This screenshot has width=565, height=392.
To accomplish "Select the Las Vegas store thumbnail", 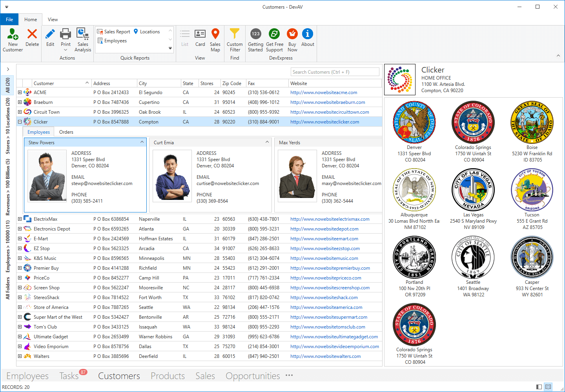I will pos(473,190).
